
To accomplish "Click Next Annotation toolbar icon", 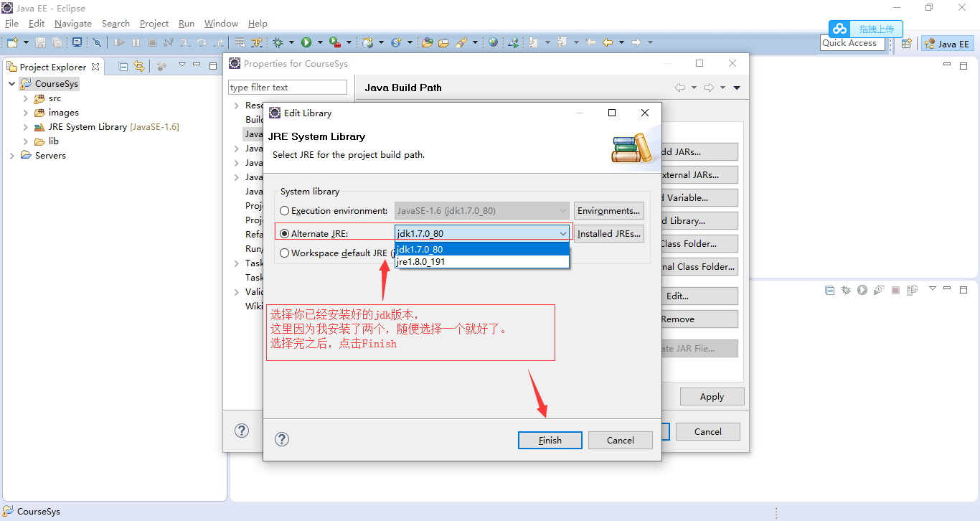I will (533, 42).
